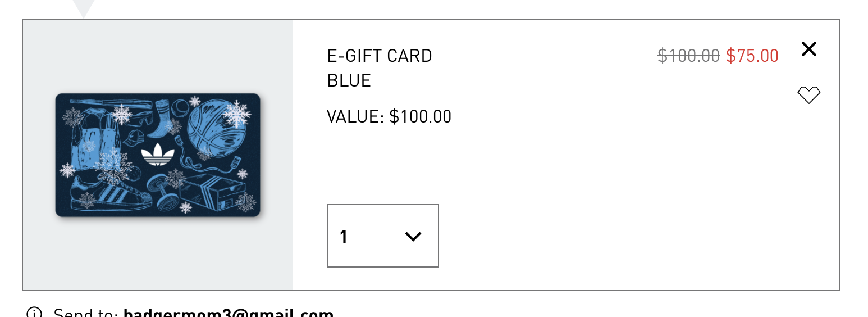Screen dimensions: 868x317
Task: Add gift card to wishlist with heart
Action: [x=808, y=95]
